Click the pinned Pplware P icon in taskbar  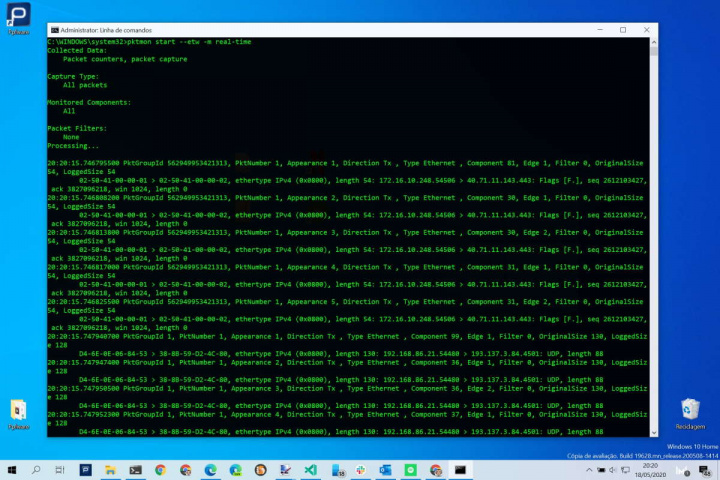pos(86,469)
